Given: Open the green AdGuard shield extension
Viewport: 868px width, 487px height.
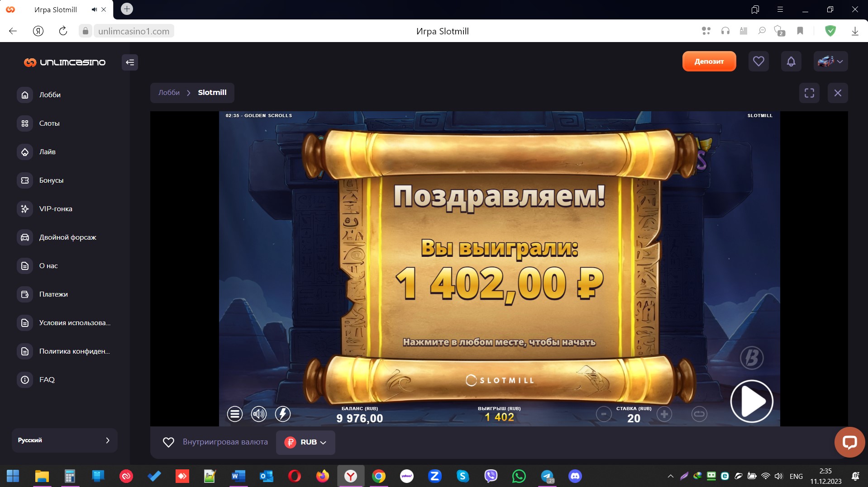Looking at the screenshot, I should click(830, 31).
